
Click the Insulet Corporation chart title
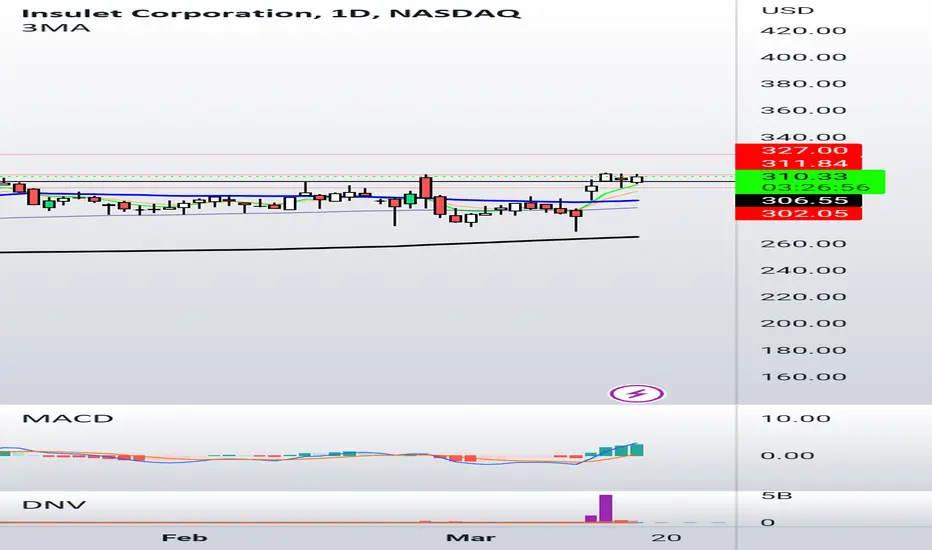271,12
